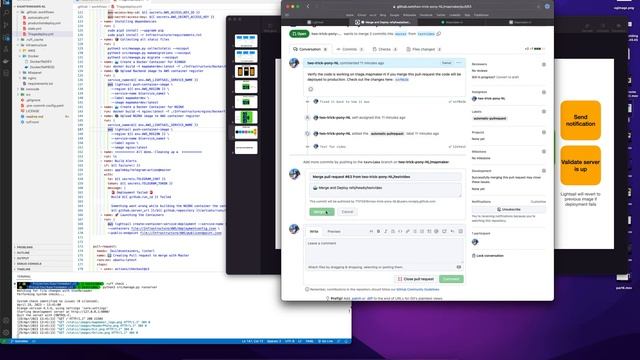Screen dimensions: 640x360
Task: Open Milestone gear icon in PR sidebar
Action: tap(544, 151)
